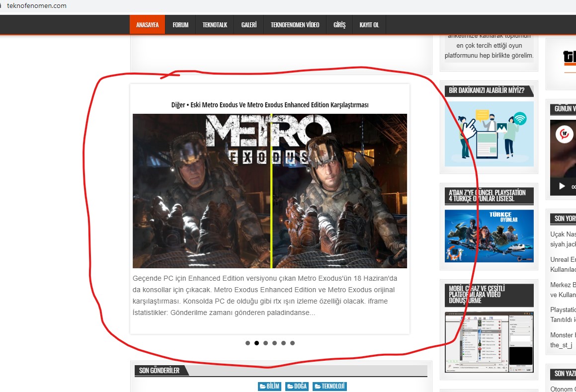Open the Metro Exodus comparison article title
This screenshot has height=392, width=576.
coord(270,105)
